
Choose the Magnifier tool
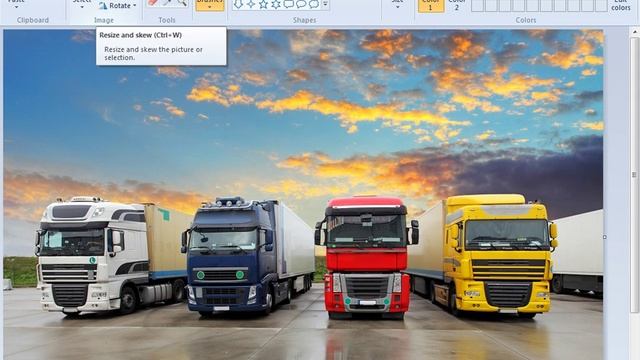(x=182, y=2)
